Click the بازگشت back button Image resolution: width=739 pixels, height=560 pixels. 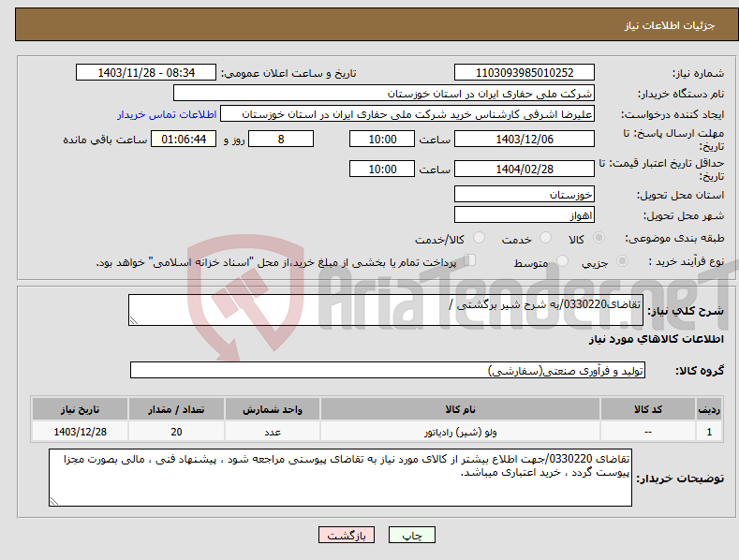tap(347, 535)
